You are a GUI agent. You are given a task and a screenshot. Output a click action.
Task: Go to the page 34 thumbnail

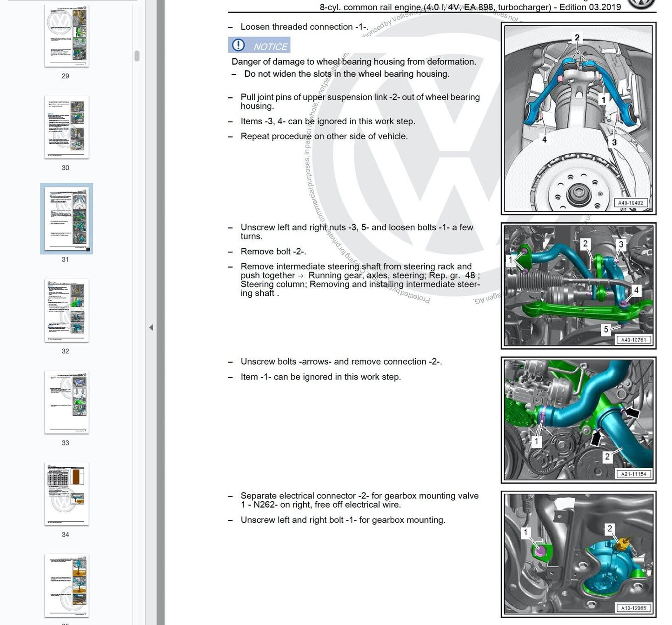point(67,493)
